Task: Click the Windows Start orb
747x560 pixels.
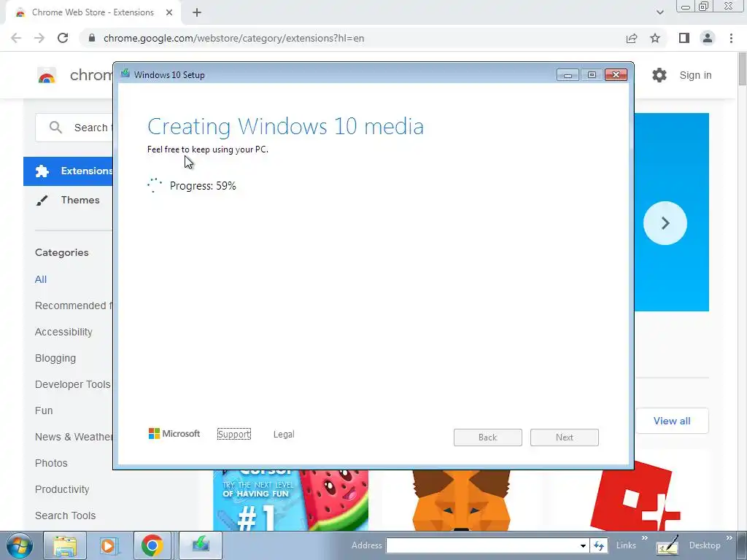Action: (20, 545)
